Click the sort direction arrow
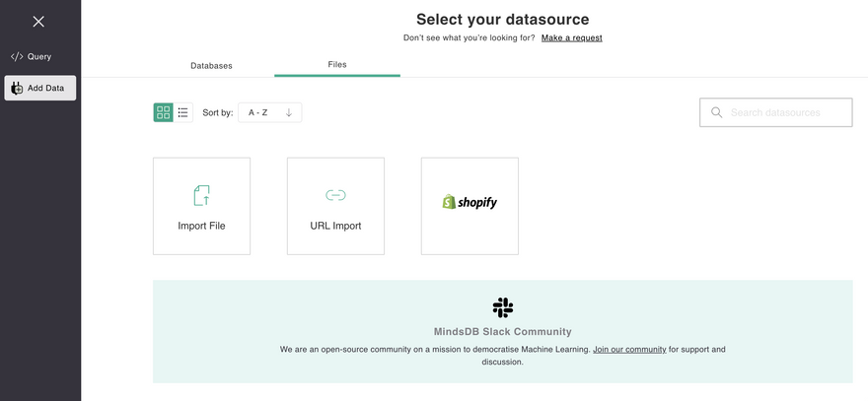The width and height of the screenshot is (868, 401). pyautogui.click(x=289, y=112)
